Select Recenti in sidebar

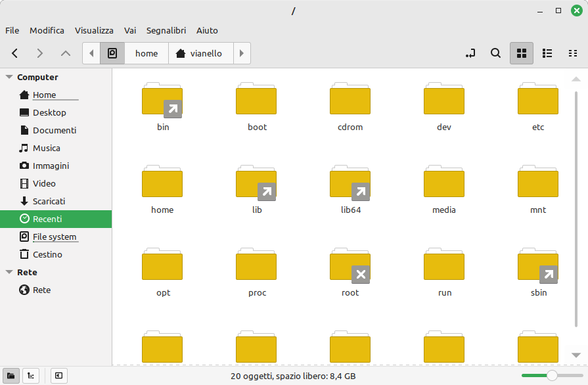click(x=56, y=219)
